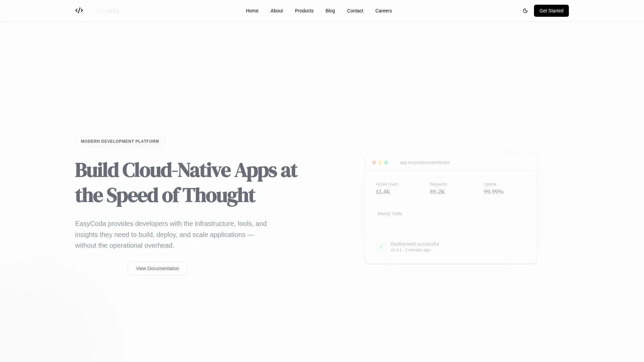This screenshot has width=644, height=362.
Task: Go to the Products page
Action: (304, 11)
